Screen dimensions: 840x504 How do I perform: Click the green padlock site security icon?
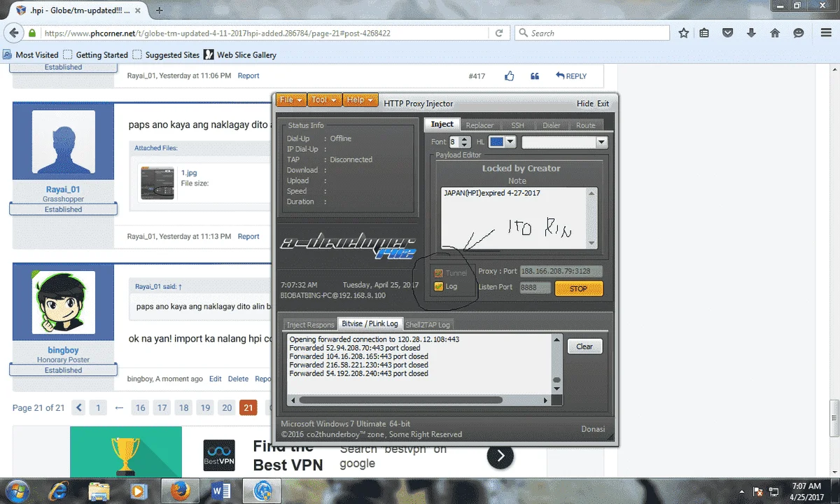point(32,33)
